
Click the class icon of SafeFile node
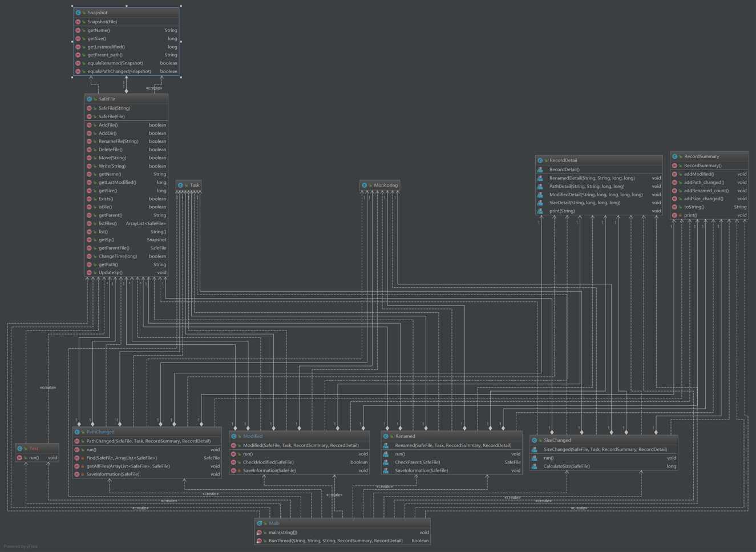(89, 99)
